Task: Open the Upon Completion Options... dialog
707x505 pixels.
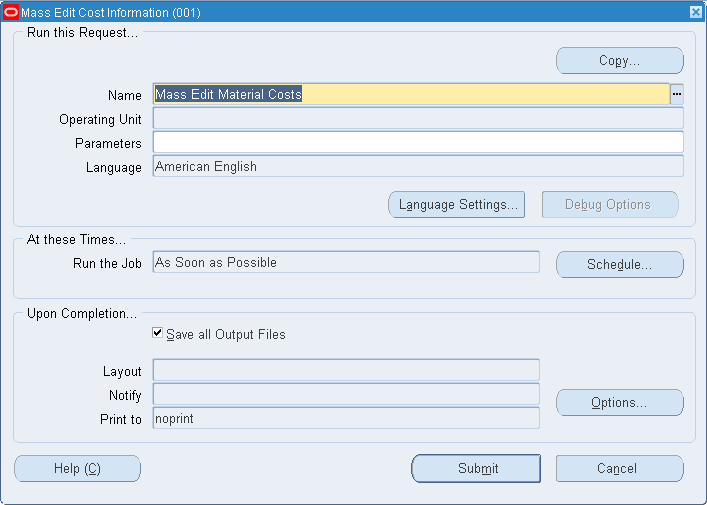Action: 620,403
